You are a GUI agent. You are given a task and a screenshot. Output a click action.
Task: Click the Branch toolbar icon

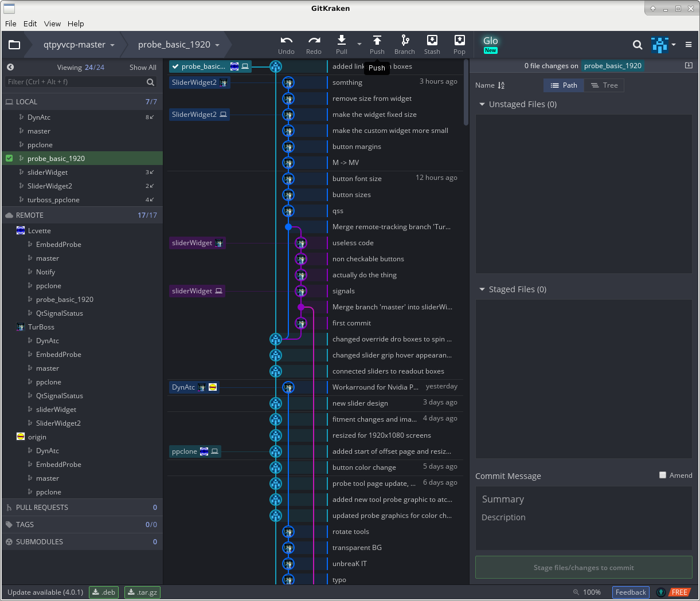point(405,44)
